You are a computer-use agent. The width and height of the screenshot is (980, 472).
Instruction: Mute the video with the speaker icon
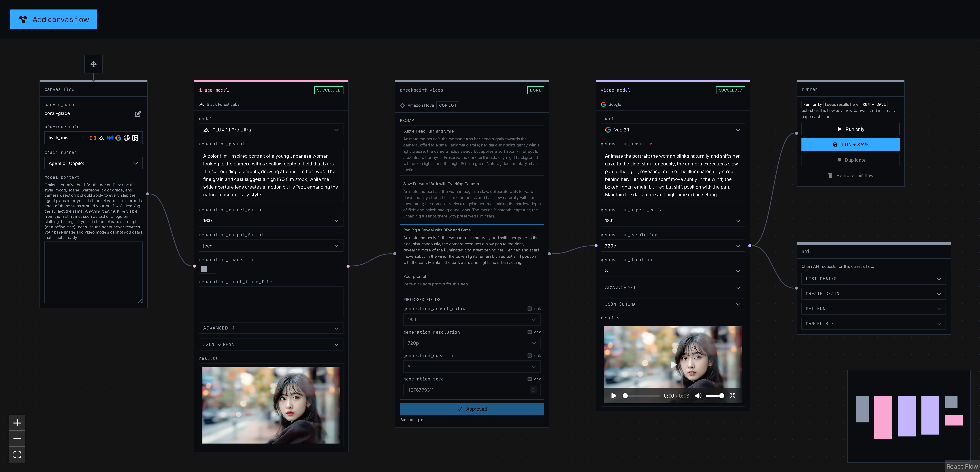[x=698, y=396]
